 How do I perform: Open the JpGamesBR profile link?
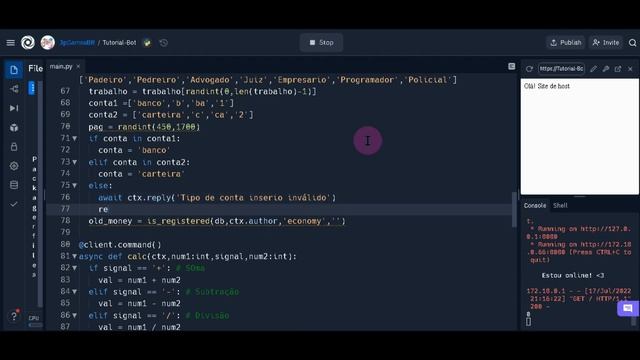click(77, 42)
